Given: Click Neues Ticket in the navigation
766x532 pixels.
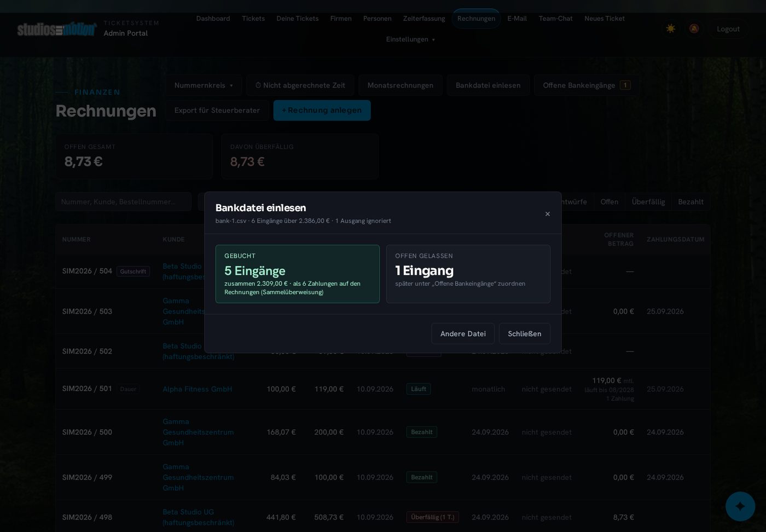Looking at the screenshot, I should pos(605,19).
